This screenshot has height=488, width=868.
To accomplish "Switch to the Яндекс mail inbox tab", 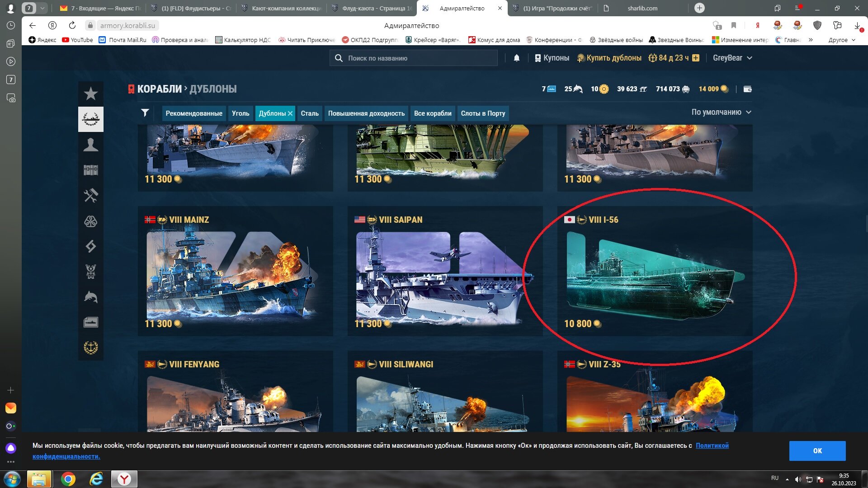I will [100, 8].
